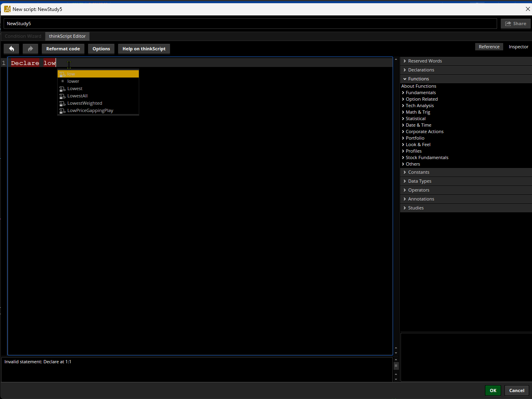Expand the Reserved Words section
This screenshot has width=532, height=399.
pos(466,61)
